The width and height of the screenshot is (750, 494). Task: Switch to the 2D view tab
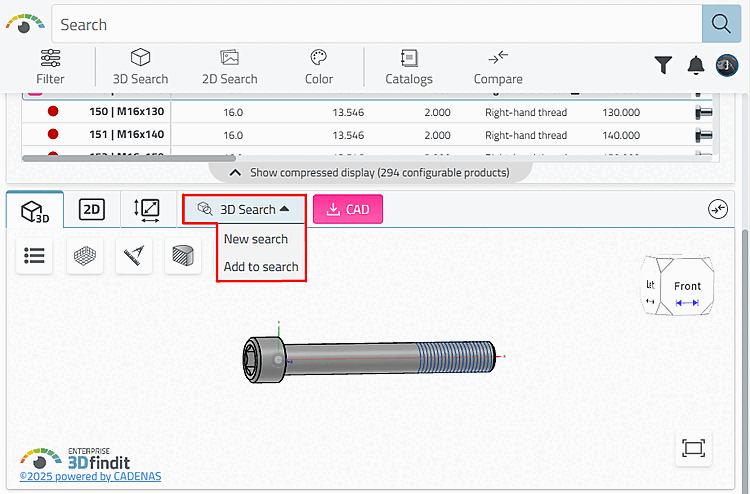pyautogui.click(x=91, y=209)
